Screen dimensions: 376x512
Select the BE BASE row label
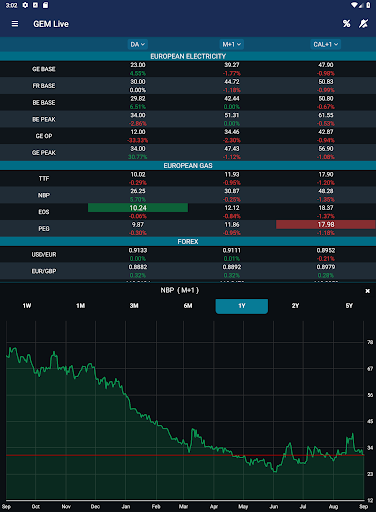click(44, 102)
